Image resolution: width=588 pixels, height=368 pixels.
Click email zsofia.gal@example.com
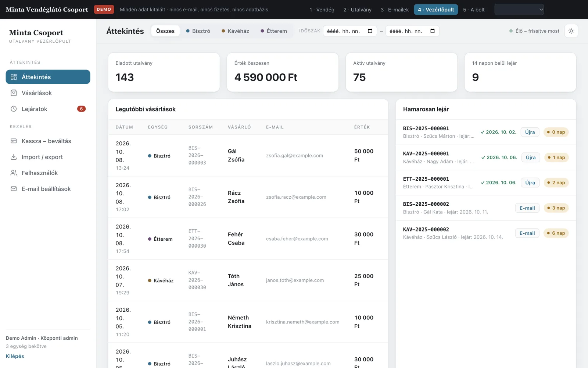coord(295,156)
